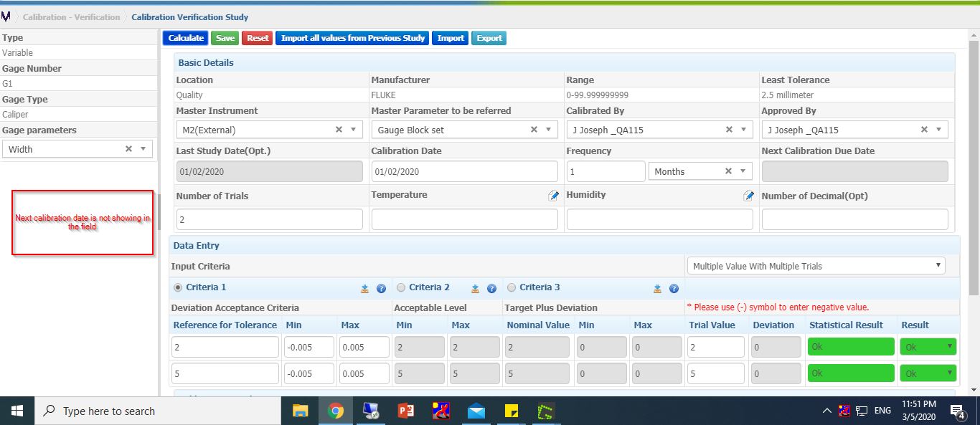Open Chrome from the taskbar
This screenshot has height=425, width=980.
pyautogui.click(x=335, y=411)
